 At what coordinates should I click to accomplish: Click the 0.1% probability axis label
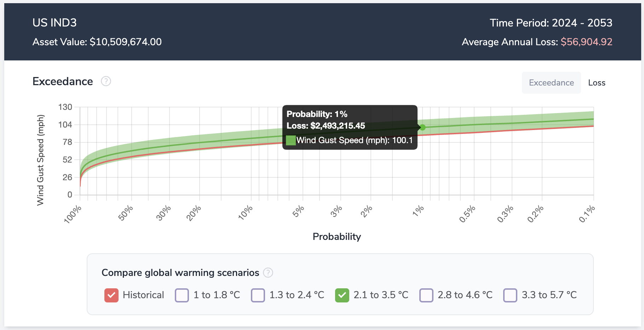pos(587,214)
